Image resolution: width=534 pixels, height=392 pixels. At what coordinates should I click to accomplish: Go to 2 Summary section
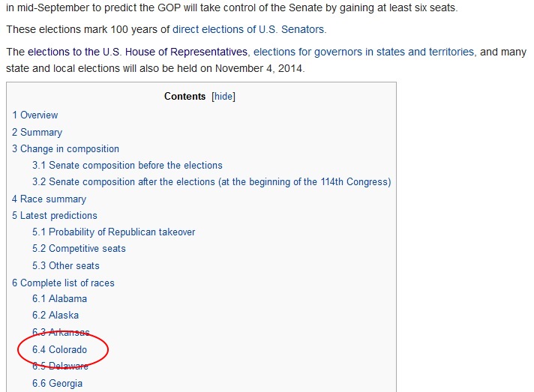(x=37, y=132)
